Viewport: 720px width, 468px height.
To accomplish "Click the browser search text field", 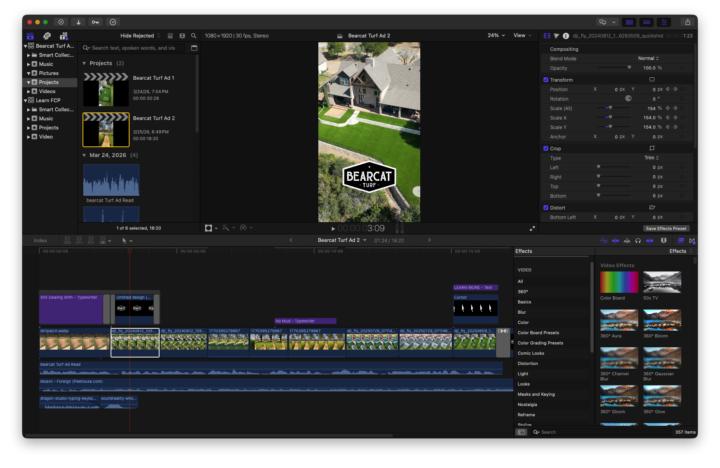I will (135, 48).
